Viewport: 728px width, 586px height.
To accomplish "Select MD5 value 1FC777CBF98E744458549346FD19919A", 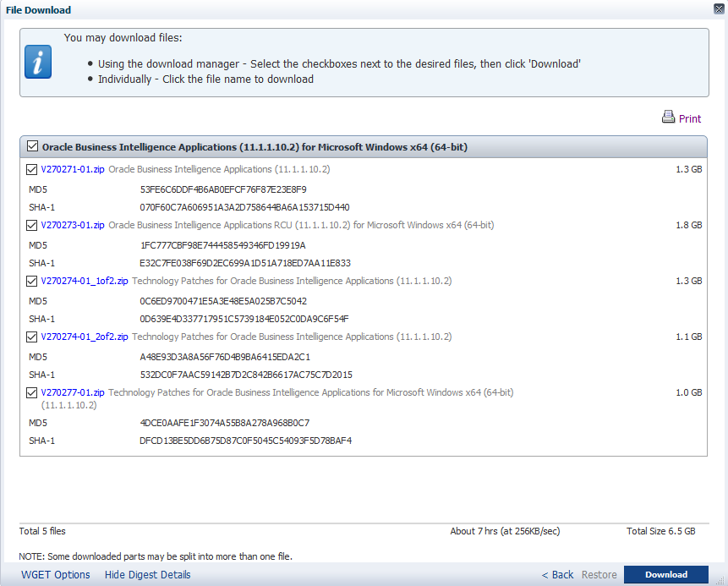I will [223, 245].
